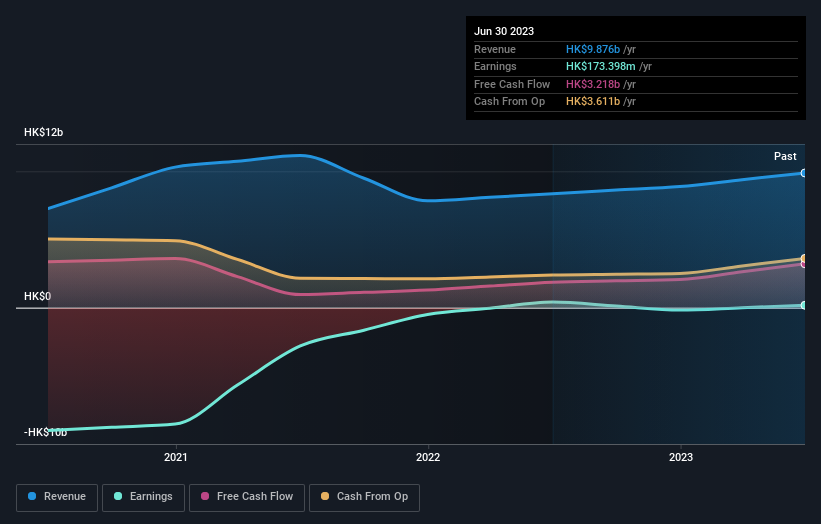821x524 pixels.
Task: Click the Earnings endpoint marker on the chart
Action: coord(804,305)
